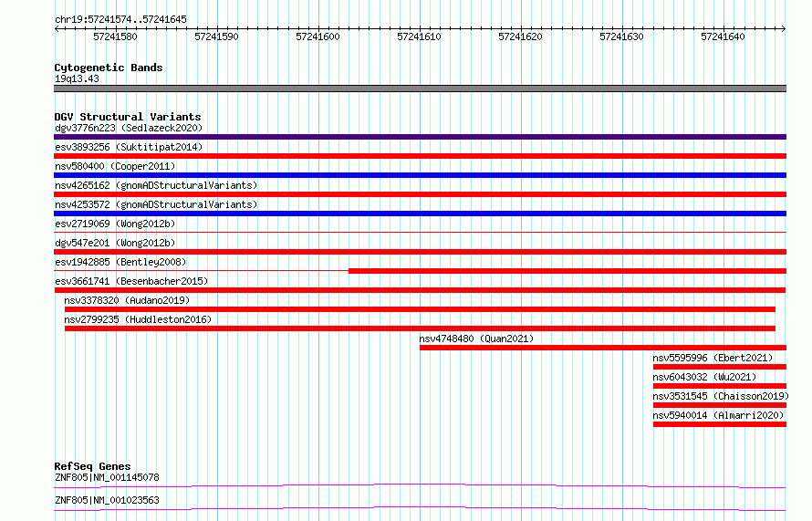Screen dimensions: 812x521
Task: Open variant nsv3531545 (Chaisson2019) label
Action: click(721, 396)
